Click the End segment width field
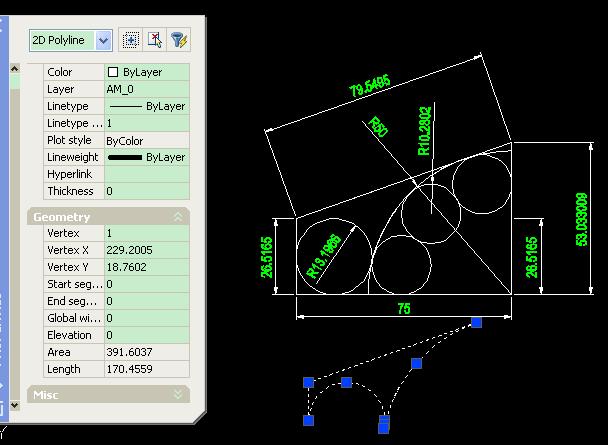Image resolution: width=608 pixels, height=445 pixels. (x=147, y=301)
